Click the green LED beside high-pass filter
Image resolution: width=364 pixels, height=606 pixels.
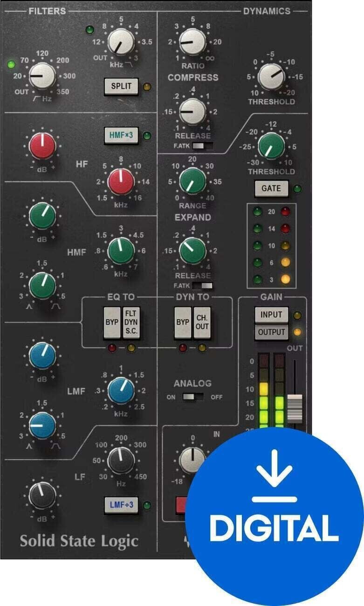pos(11,63)
